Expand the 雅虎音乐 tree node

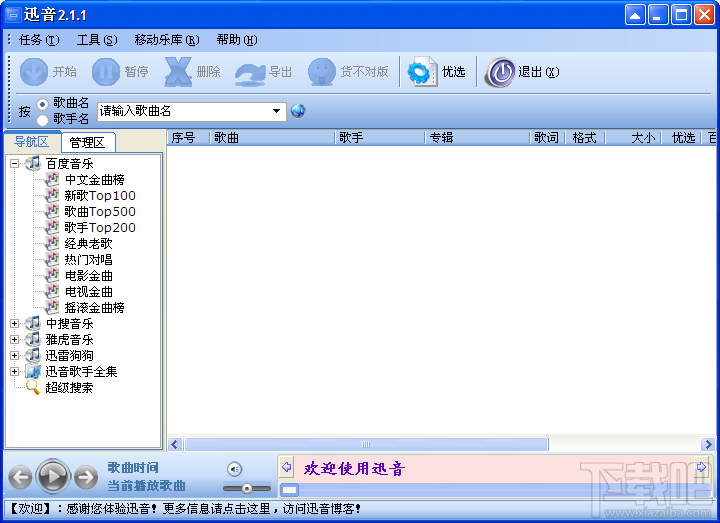[14, 340]
